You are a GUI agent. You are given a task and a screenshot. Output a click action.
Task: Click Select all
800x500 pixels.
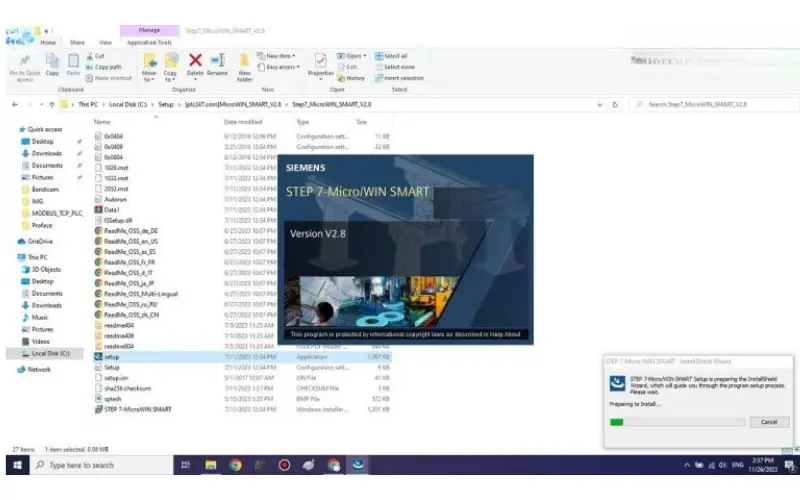(x=391, y=56)
